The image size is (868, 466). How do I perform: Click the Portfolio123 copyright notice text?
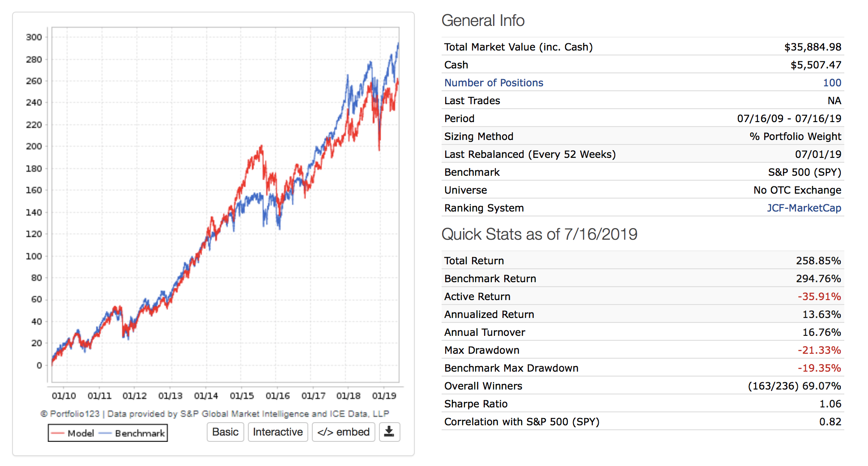[x=215, y=414]
